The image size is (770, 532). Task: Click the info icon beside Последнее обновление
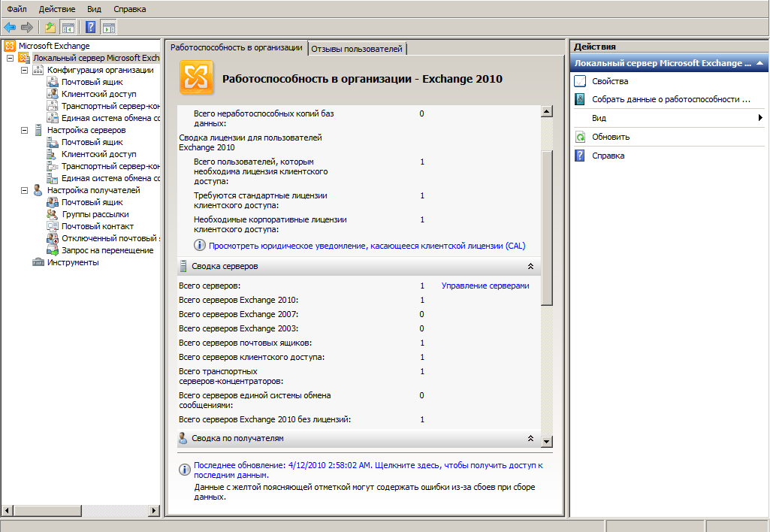184,470
